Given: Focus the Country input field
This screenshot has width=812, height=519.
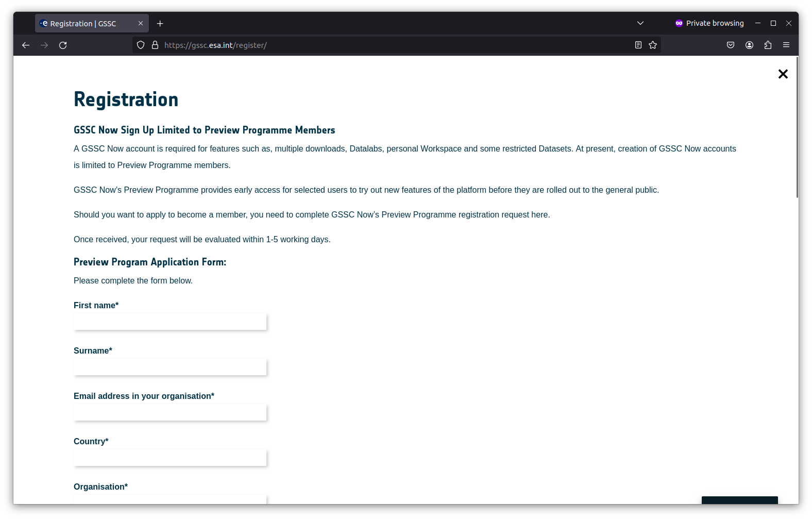Looking at the screenshot, I should (x=170, y=458).
